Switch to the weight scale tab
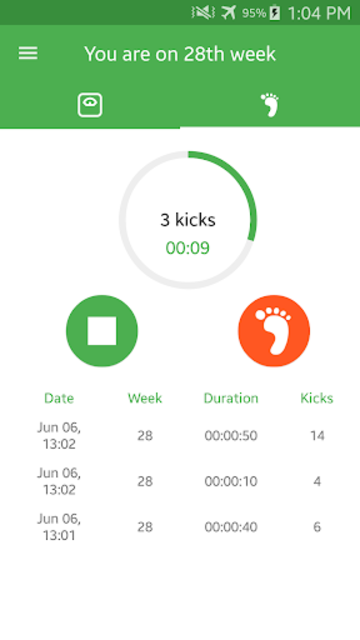This screenshot has width=360, height=640. pyautogui.click(x=90, y=105)
